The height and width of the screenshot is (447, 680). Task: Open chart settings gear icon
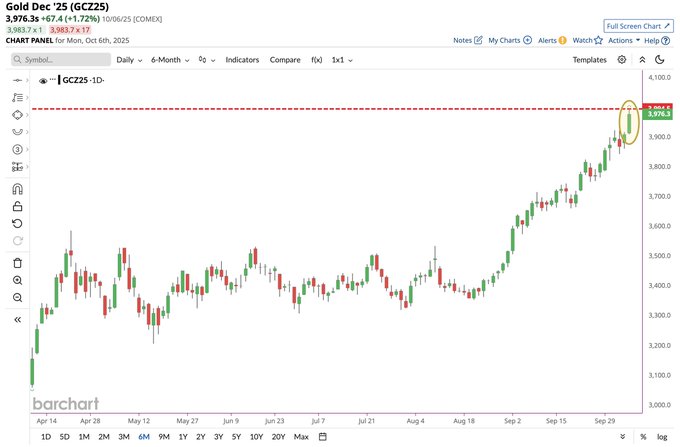pyautogui.click(x=622, y=60)
